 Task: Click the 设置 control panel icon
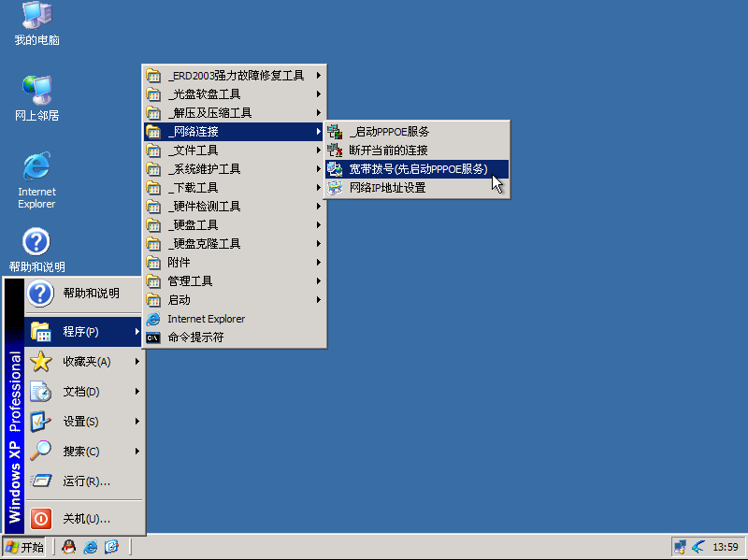point(41,422)
